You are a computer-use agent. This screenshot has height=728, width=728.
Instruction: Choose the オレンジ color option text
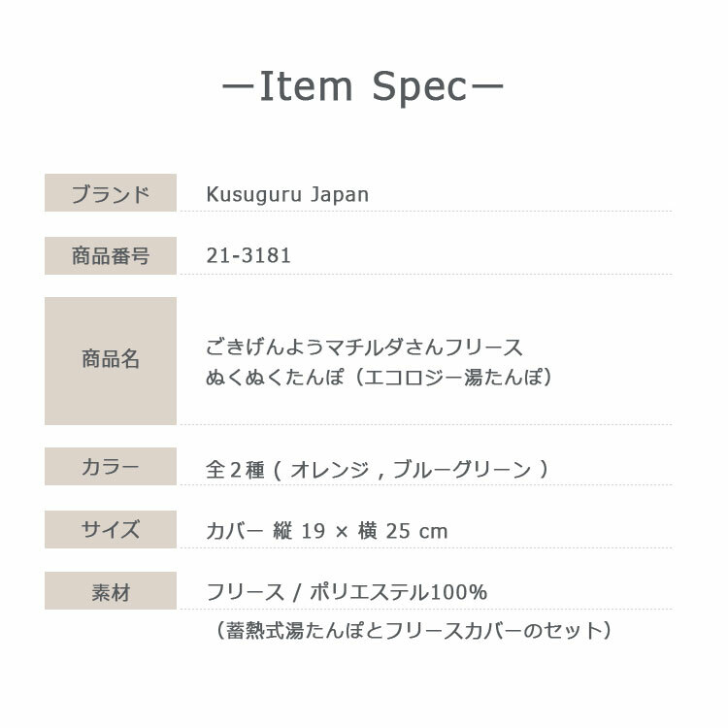329,470
